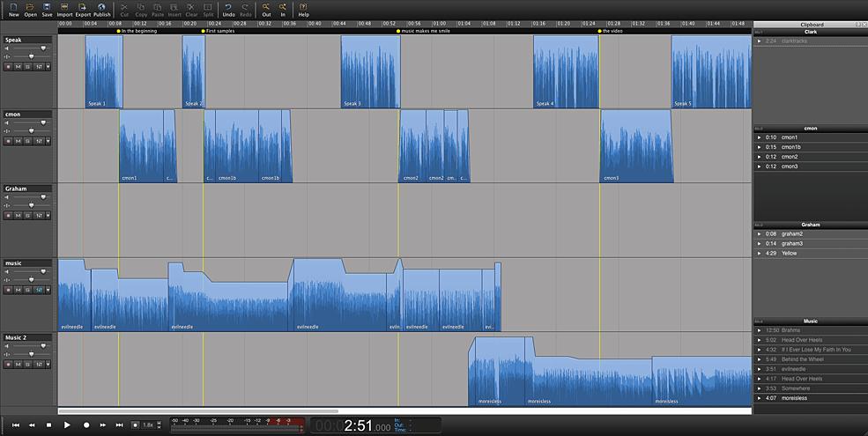
Task: Click the New project toolbar icon
Action: point(14,10)
